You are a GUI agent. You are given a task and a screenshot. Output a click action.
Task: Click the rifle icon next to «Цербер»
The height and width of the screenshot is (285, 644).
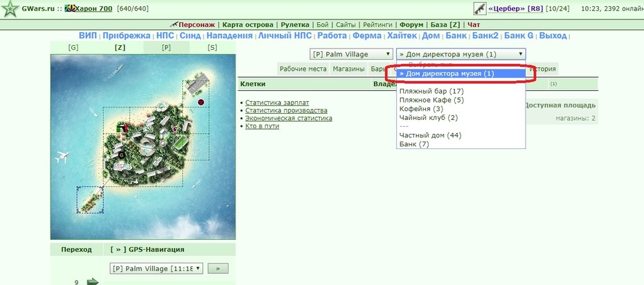tap(480, 8)
